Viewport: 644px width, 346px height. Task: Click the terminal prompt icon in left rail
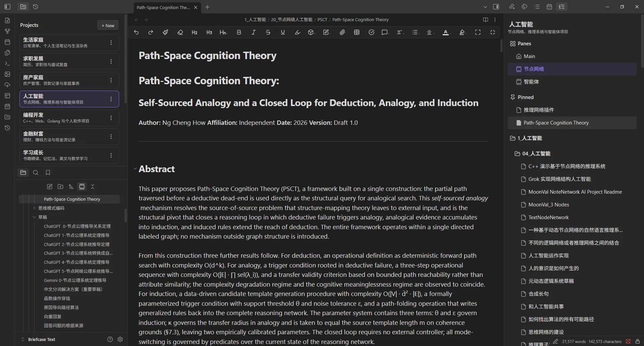pyautogui.click(x=7, y=63)
